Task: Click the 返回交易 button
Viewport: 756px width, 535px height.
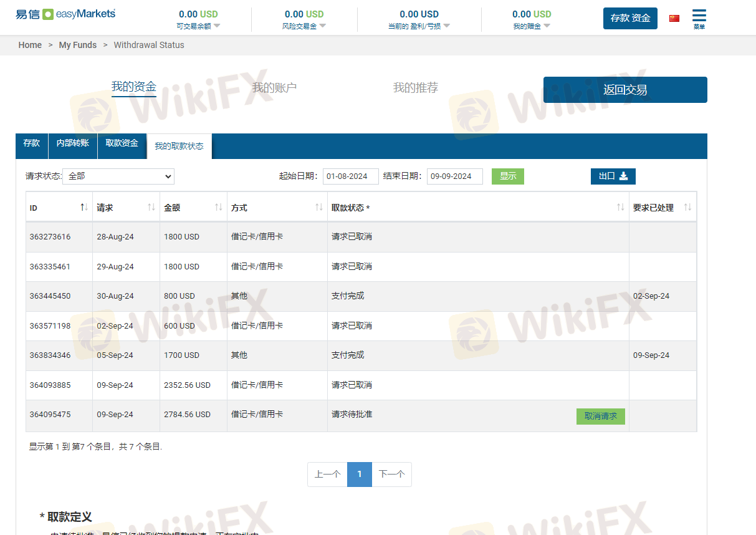Action: point(625,90)
